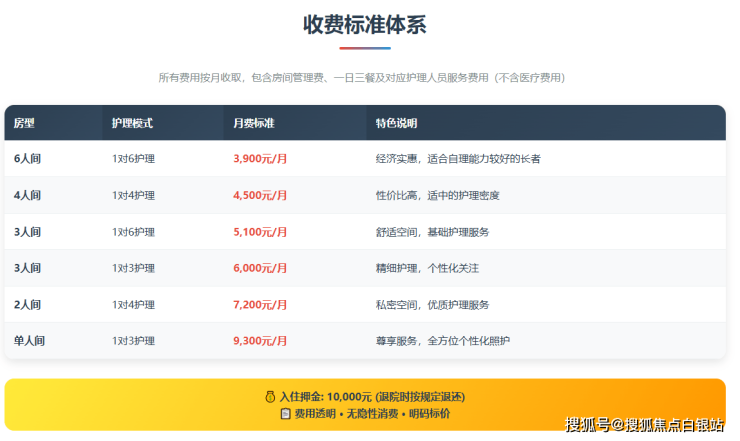This screenshot has height=441, width=740.
Task: Click the 入住押金 10,000元 deposit text
Action: 372,397
